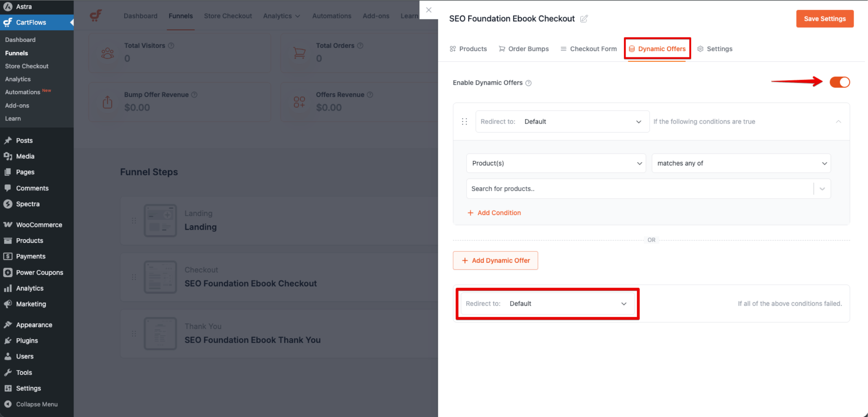The height and width of the screenshot is (417, 868).
Task: Open the Store Checkout menu item
Action: tap(27, 66)
